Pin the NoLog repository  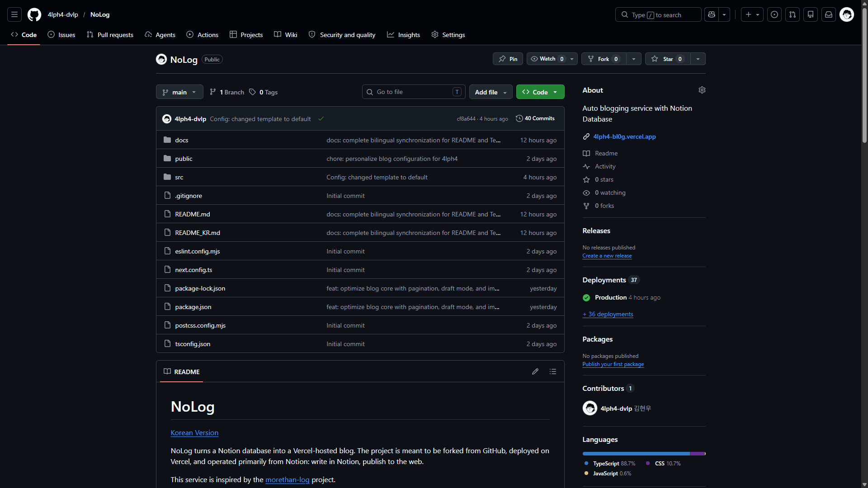508,59
